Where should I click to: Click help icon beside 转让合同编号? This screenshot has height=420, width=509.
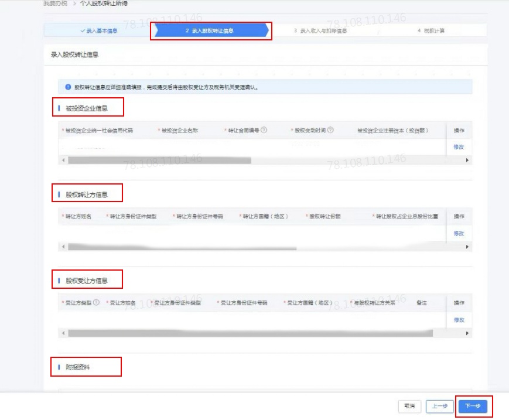coord(264,130)
